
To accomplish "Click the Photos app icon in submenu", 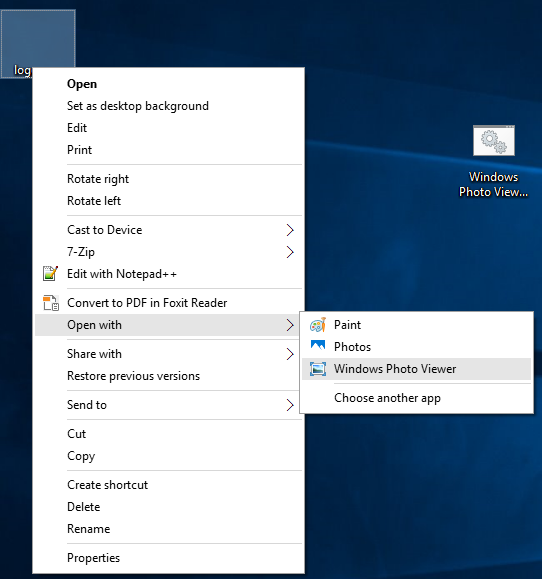I will (318, 346).
